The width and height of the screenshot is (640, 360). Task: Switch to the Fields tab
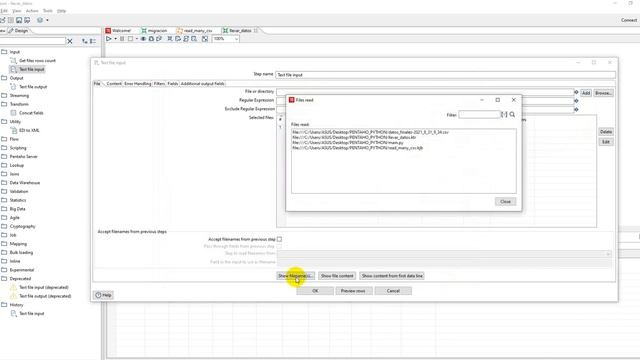coord(173,84)
